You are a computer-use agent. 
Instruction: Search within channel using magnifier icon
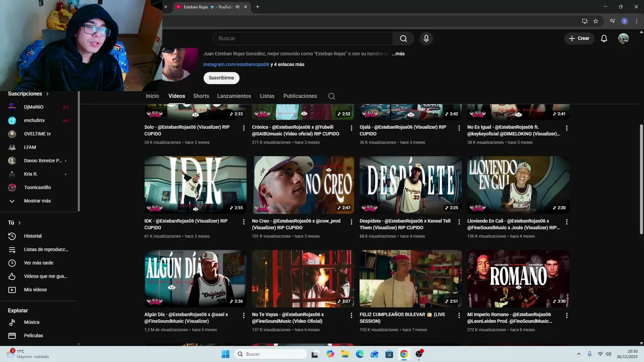click(x=332, y=96)
